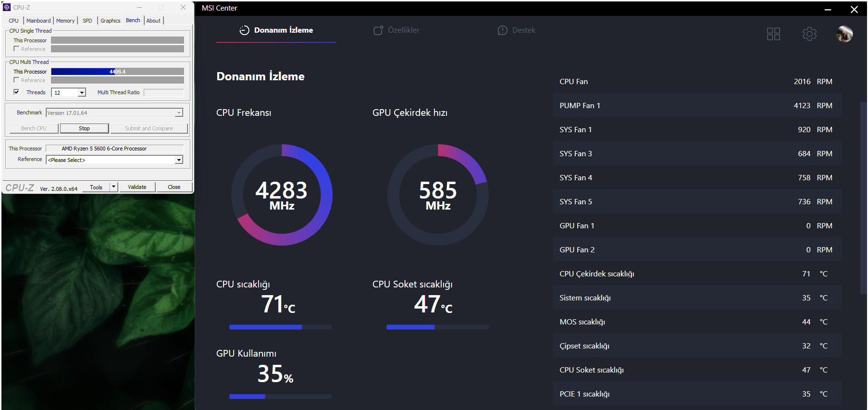Viewport: 868px width, 410px height.
Task: Select the PUMP Fan 1 row
Action: [x=697, y=105]
